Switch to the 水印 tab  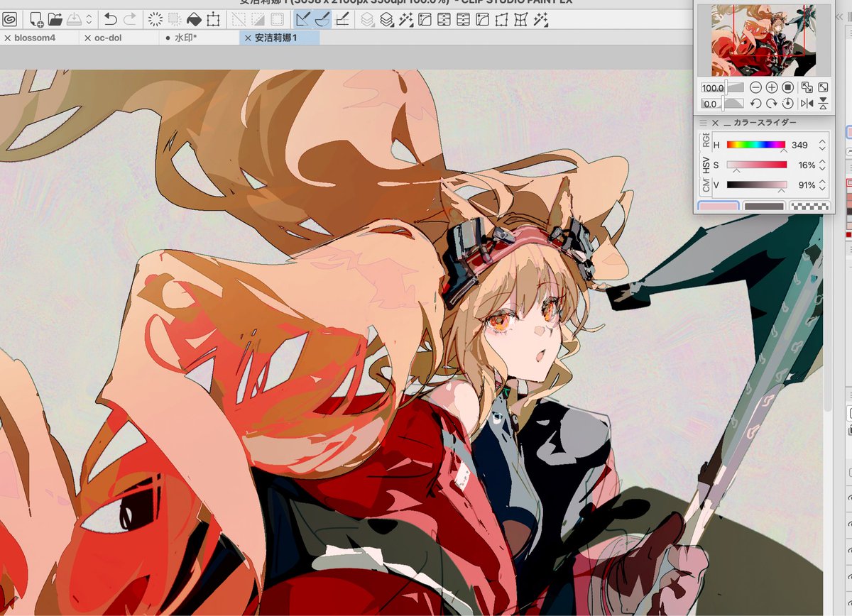tap(185, 38)
